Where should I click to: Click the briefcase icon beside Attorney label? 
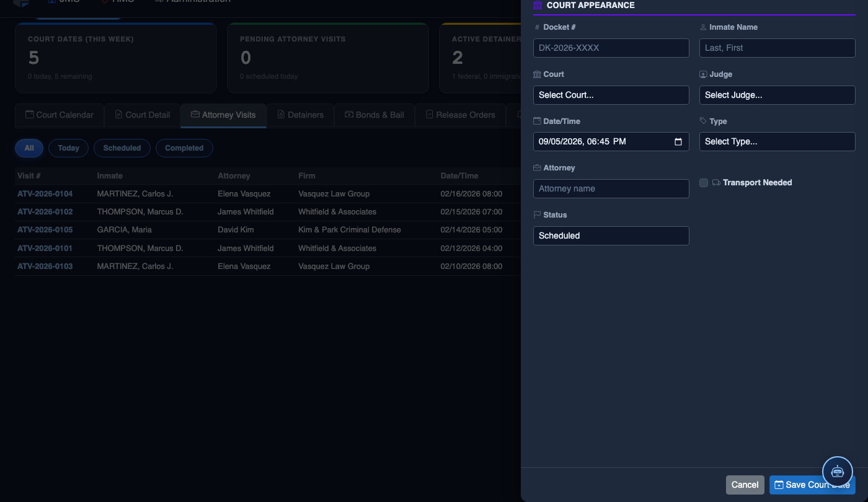[537, 168]
